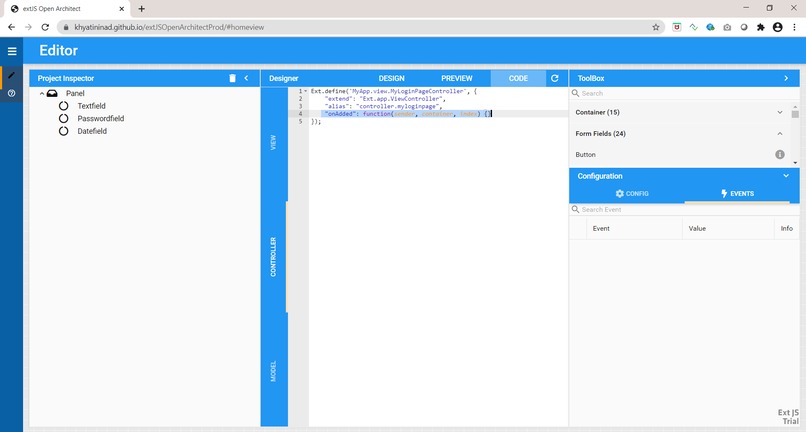Viewport: 806px width, 432px height.
Task: Collapse the Form Fields (24) group
Action: point(680,133)
